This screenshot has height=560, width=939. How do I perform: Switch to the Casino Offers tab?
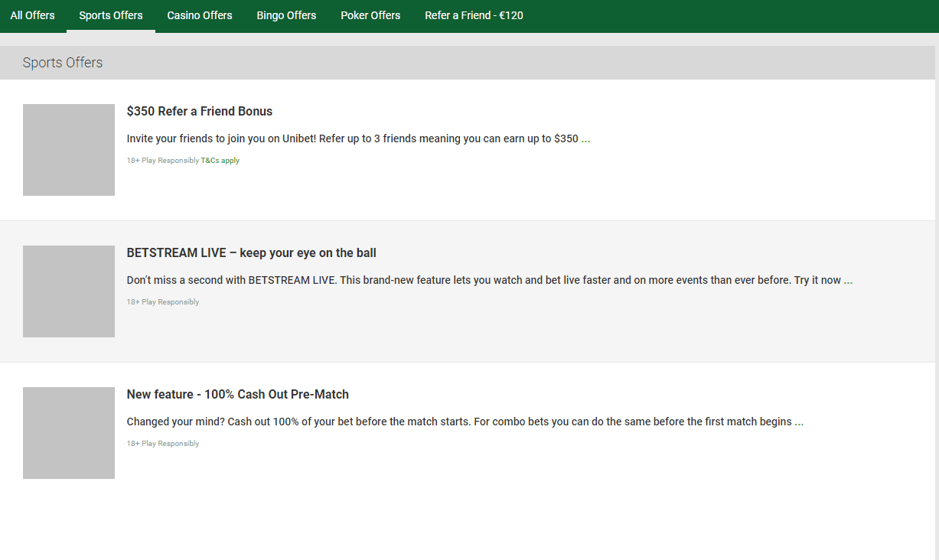pos(200,15)
